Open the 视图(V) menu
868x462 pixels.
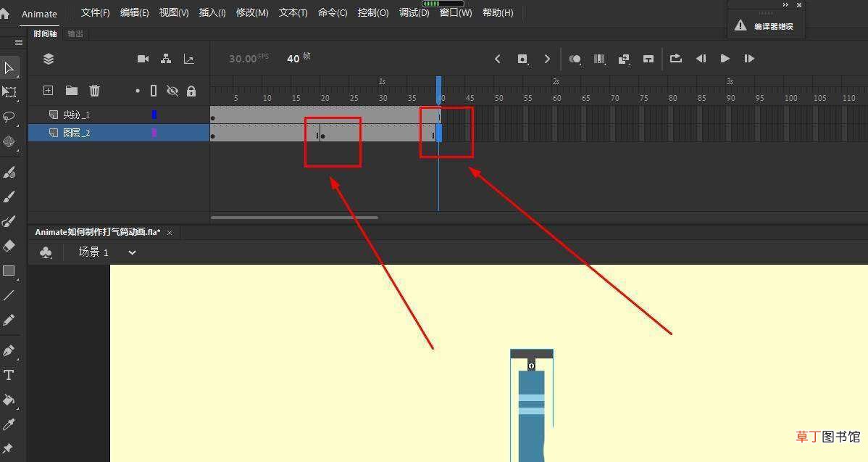tap(174, 13)
